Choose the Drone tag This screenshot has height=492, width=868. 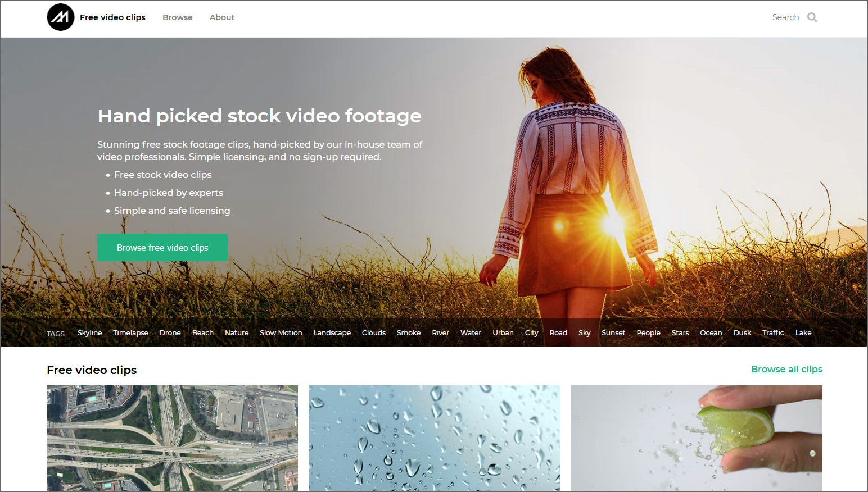click(170, 332)
